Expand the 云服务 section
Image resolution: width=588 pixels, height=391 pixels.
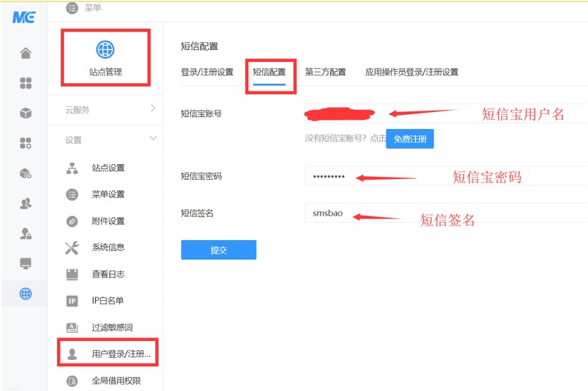(106, 110)
